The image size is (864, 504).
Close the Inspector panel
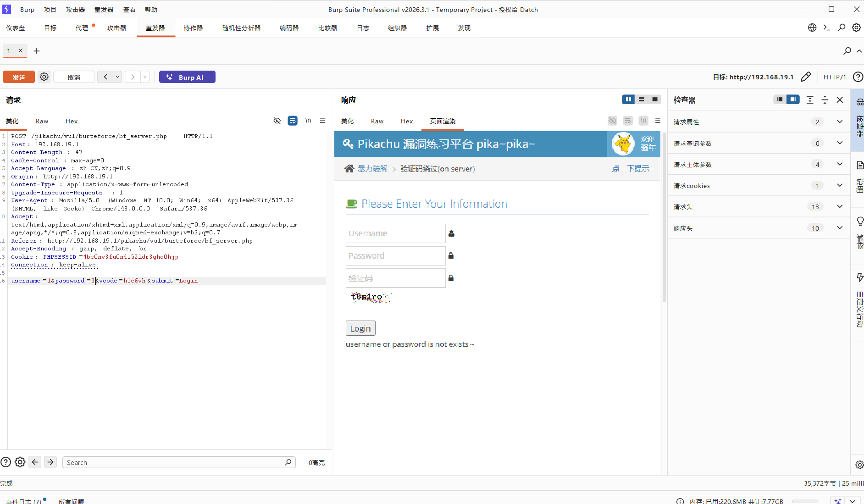coord(840,100)
